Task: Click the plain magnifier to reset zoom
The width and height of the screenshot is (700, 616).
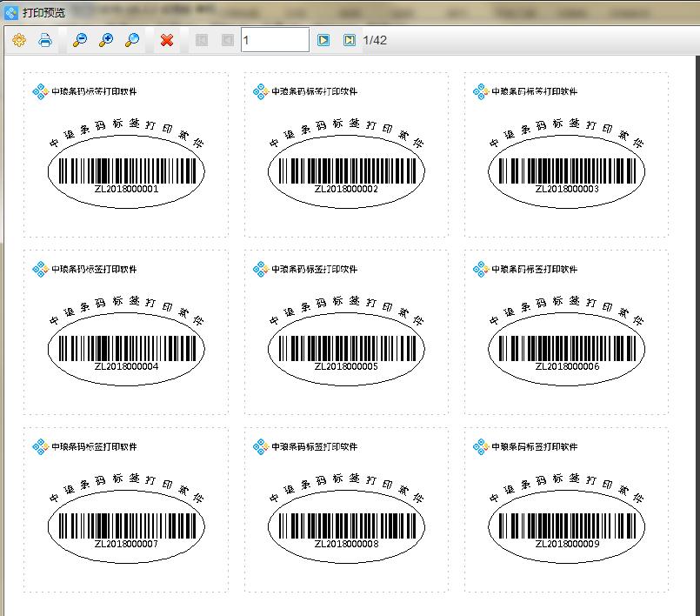Action: (x=132, y=40)
